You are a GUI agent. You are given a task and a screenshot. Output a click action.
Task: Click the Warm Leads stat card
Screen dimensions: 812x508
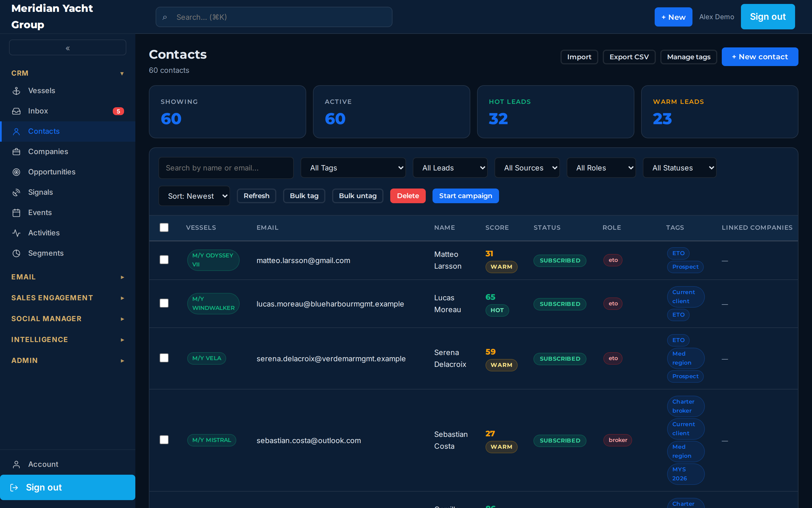tap(720, 111)
